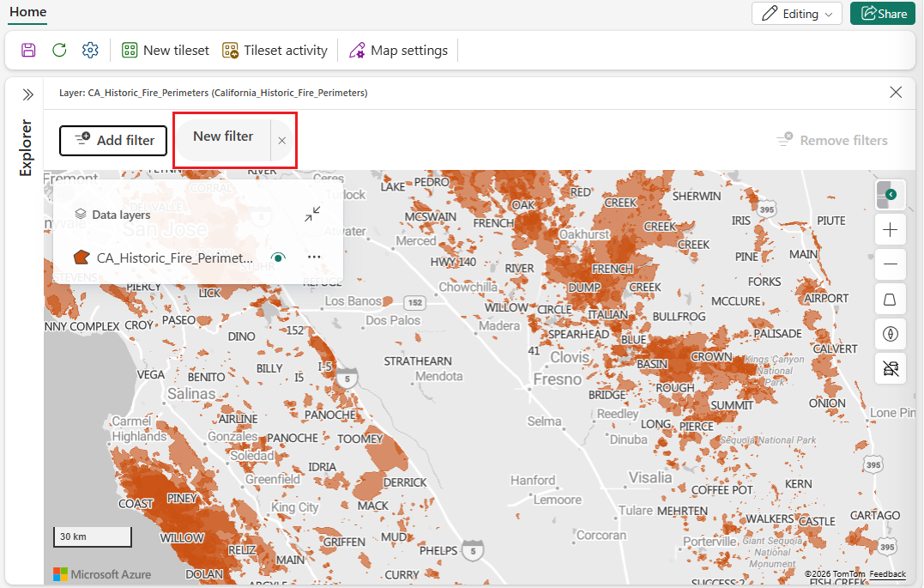
Task: Close the layer filter panel
Action: click(x=896, y=92)
